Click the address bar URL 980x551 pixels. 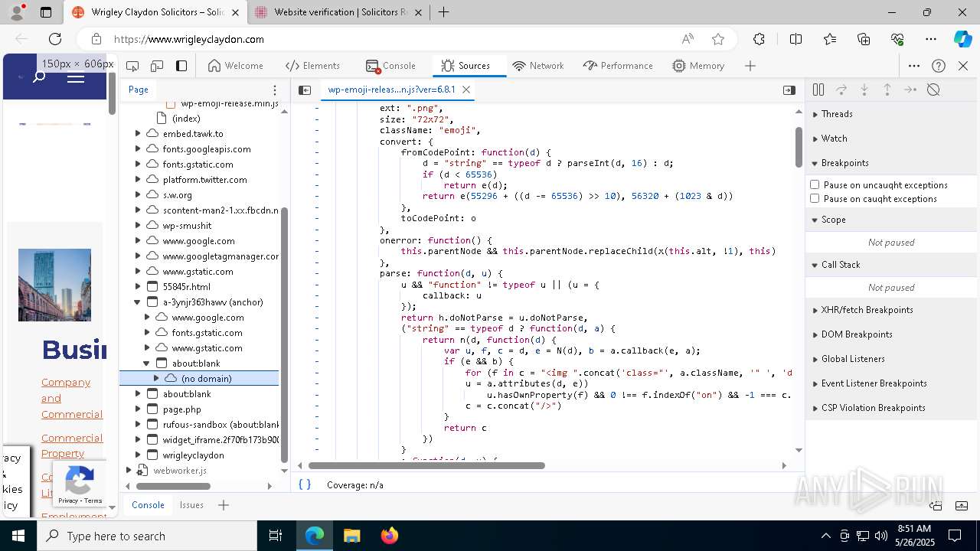(189, 39)
